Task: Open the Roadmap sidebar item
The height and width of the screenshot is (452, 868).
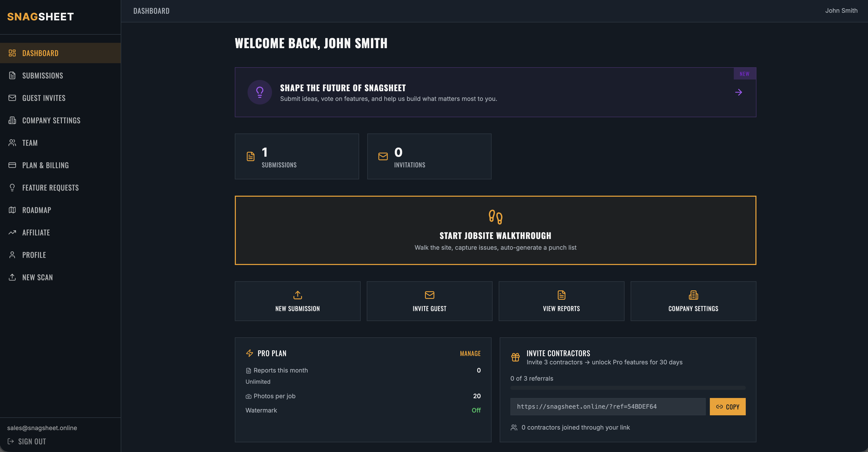Action: 60,210
